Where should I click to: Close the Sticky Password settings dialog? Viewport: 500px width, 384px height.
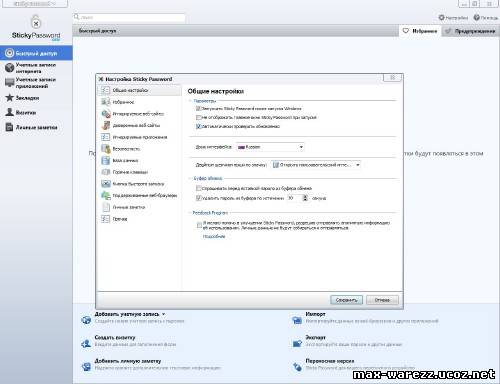click(392, 78)
